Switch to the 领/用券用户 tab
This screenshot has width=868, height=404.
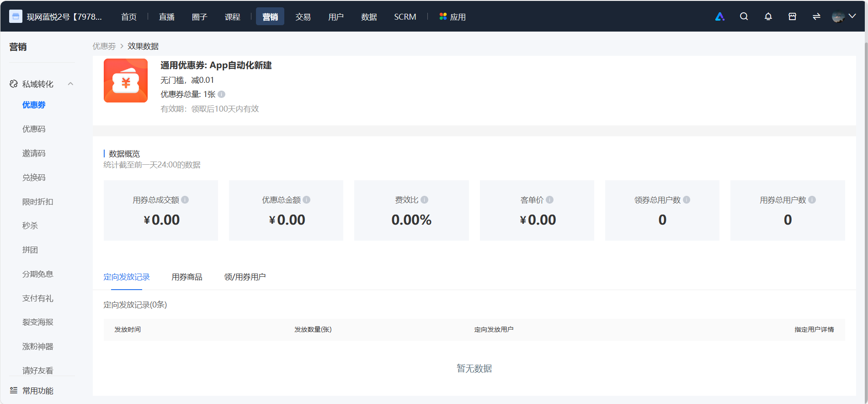tap(245, 277)
